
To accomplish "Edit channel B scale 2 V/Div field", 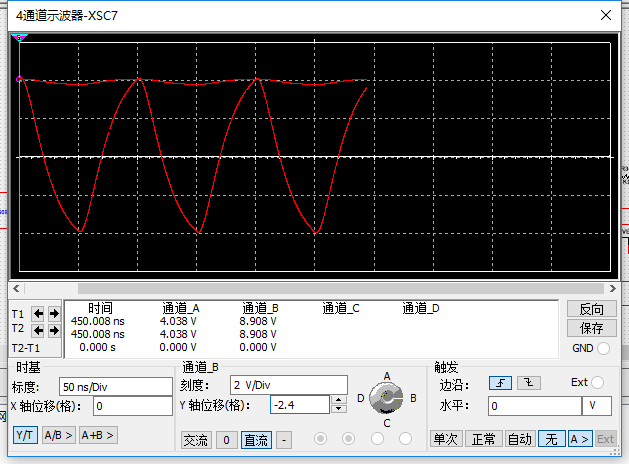I will 288,385.
